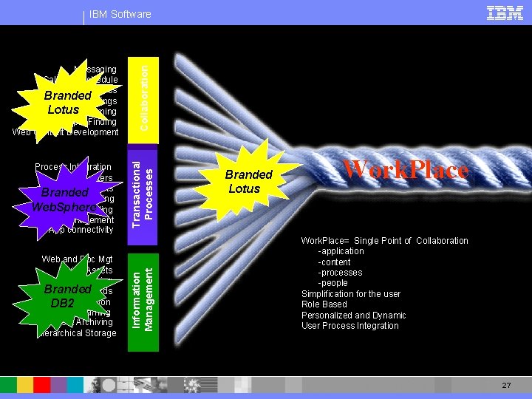Select the yellow Collaboration vertical bar
The height and width of the screenshot is (399, 532).
coord(143,100)
